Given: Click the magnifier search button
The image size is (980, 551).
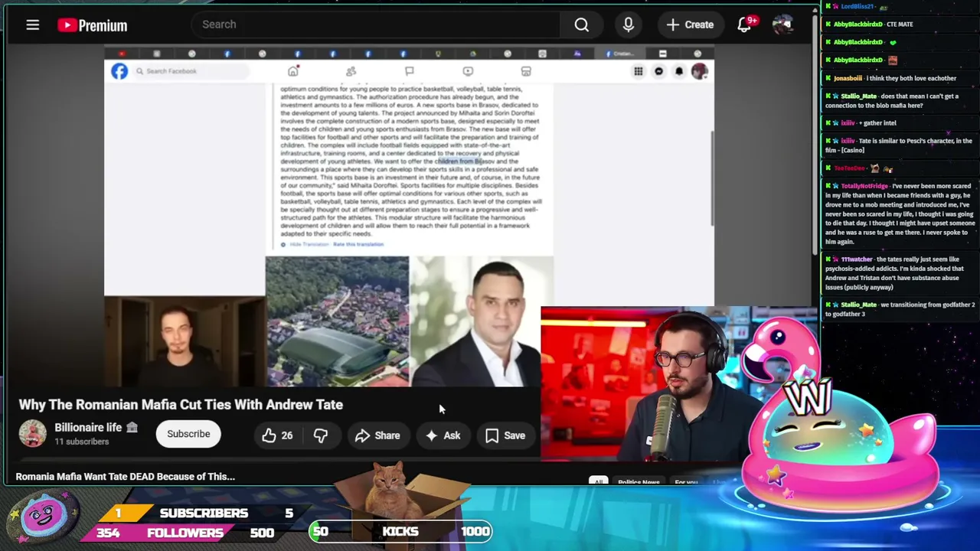Looking at the screenshot, I should pyautogui.click(x=582, y=24).
